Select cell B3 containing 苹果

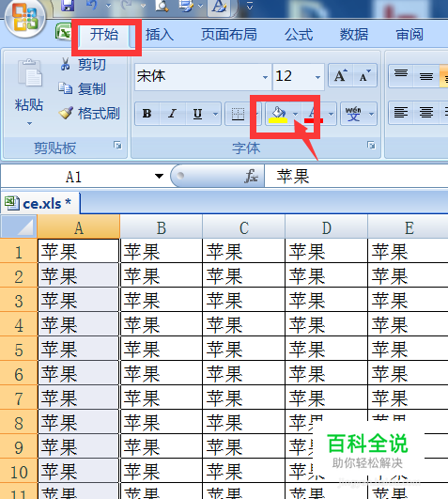coord(162,300)
